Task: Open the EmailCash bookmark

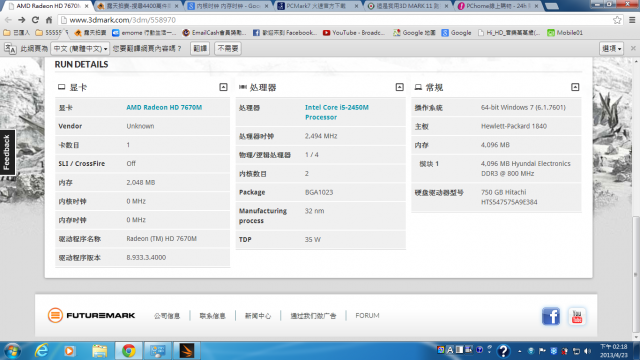Action: (214, 33)
